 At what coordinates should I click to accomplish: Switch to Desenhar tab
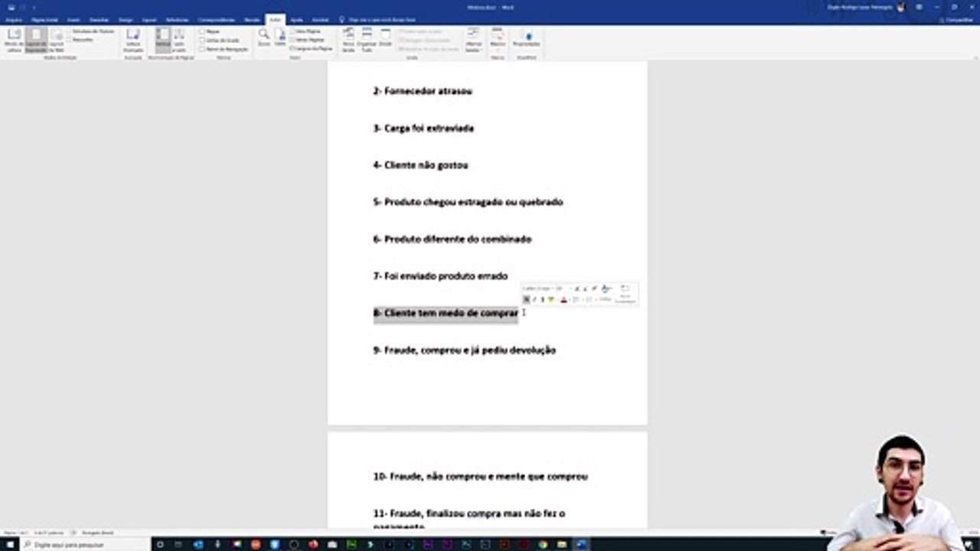99,19
